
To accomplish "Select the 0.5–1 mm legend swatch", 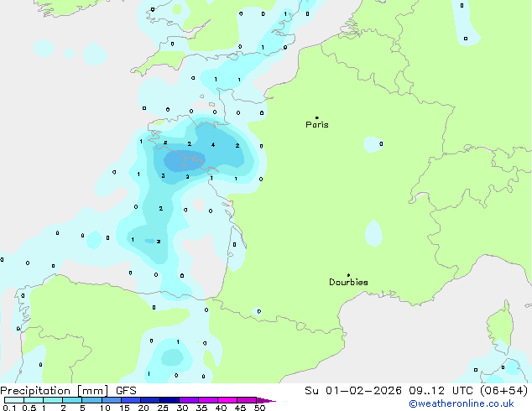I will pos(34,400).
